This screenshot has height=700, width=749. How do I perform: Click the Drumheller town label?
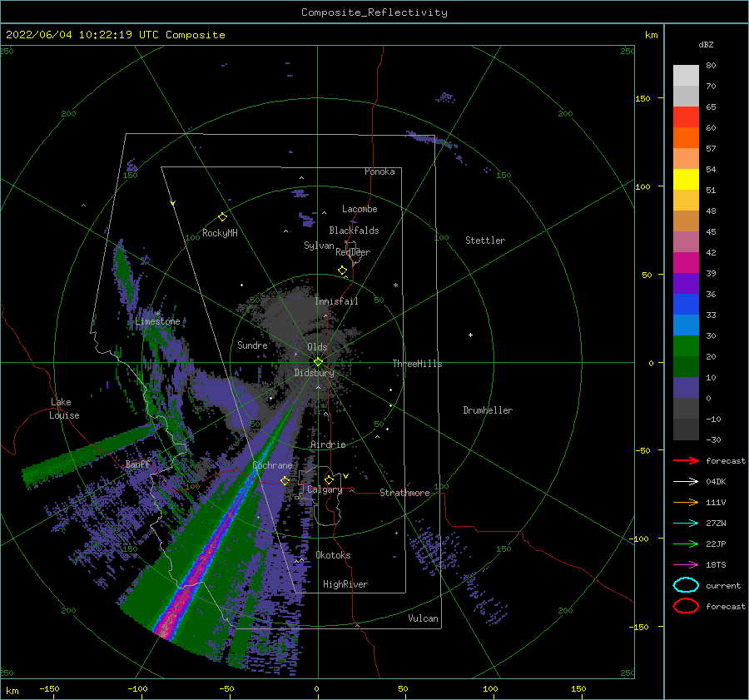488,410
